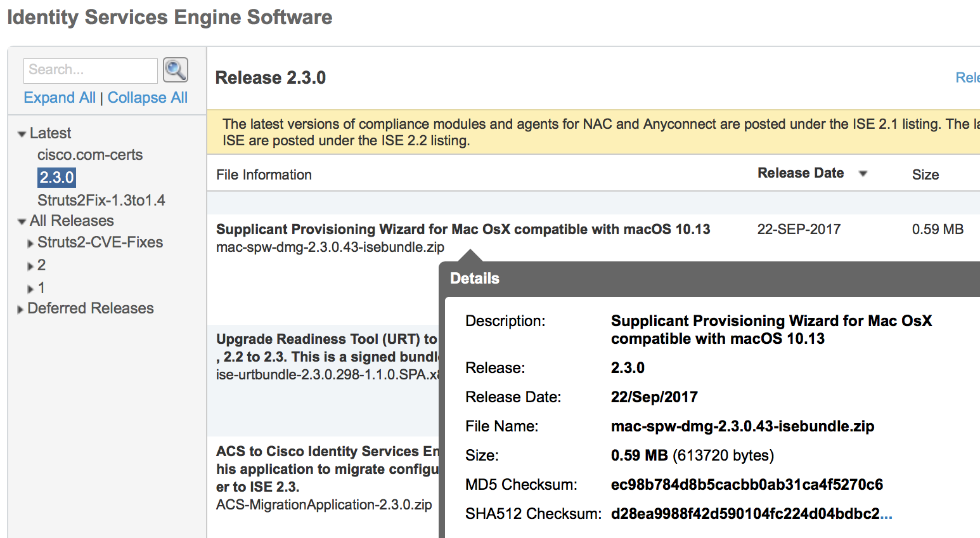Collapse the All Releases section
Viewport: 980px width, 538px height.
click(x=22, y=221)
